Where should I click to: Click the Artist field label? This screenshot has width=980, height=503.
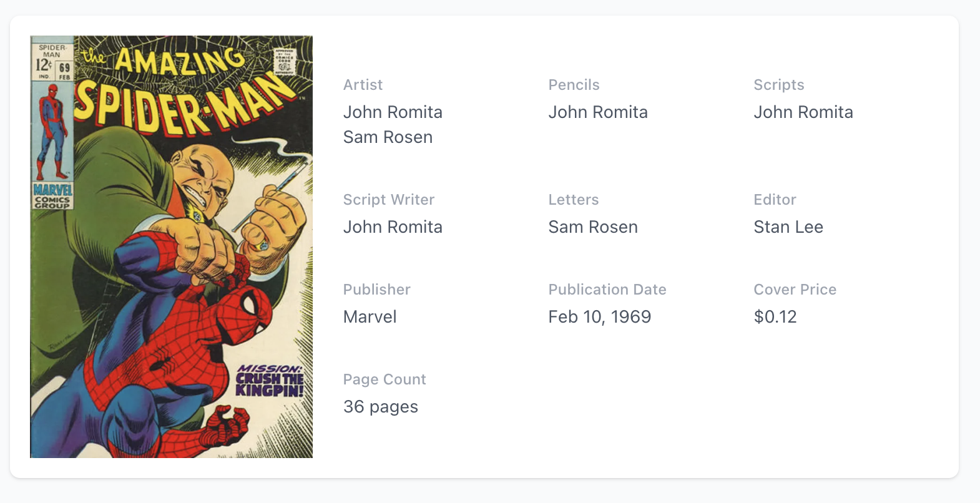point(363,85)
